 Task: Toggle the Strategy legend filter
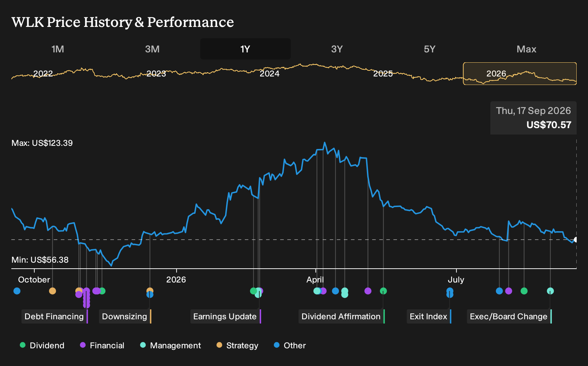[237, 345]
